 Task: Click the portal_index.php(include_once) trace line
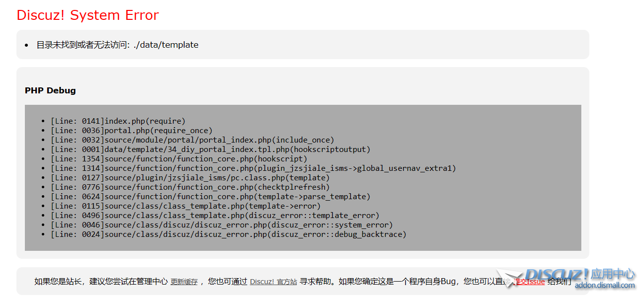point(192,140)
